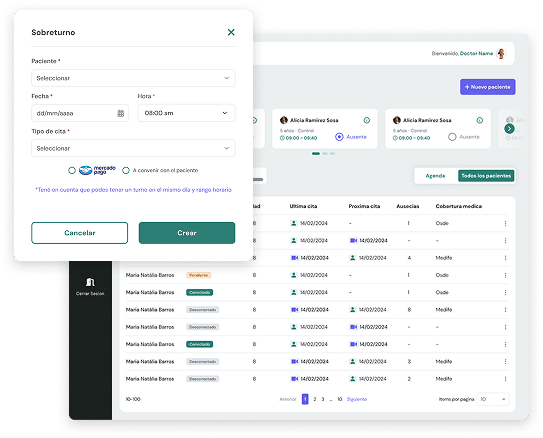Click the Ultima cita column header
Viewport: 543px width, 438px height.
303,206
